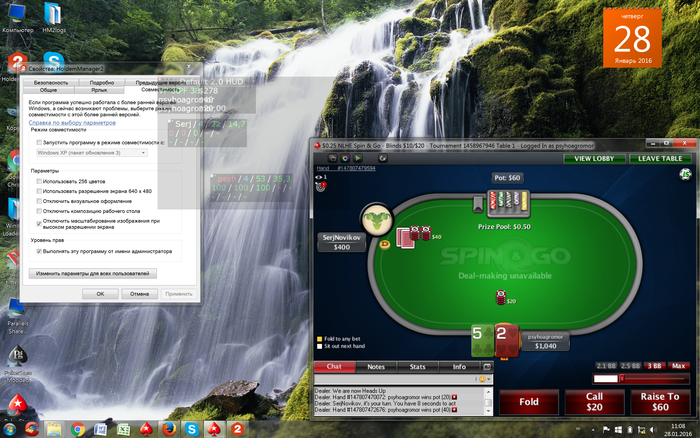This screenshot has width=700, height=438.
Task: Open the Computer desktop icon
Action: point(17,18)
